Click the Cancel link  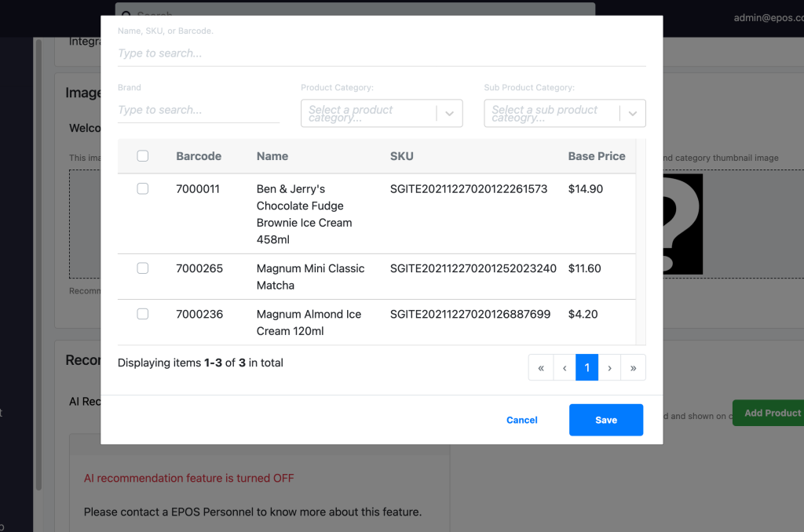coord(521,420)
